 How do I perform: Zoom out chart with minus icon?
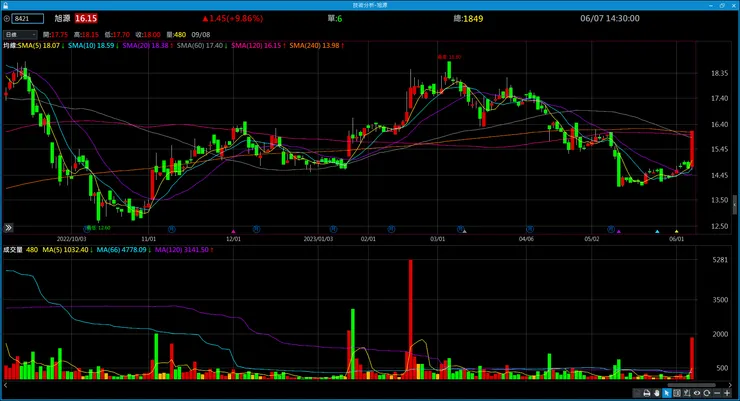pos(717,393)
